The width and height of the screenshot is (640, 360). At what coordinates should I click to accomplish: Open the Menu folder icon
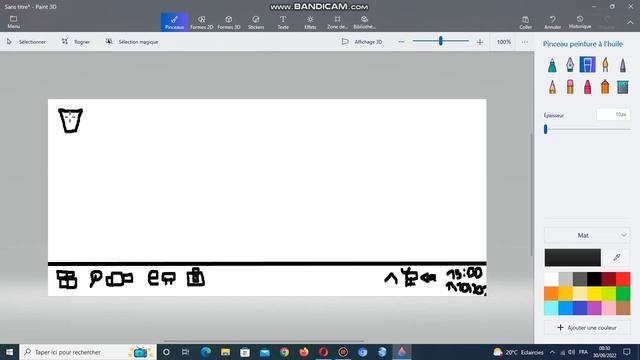(13, 22)
